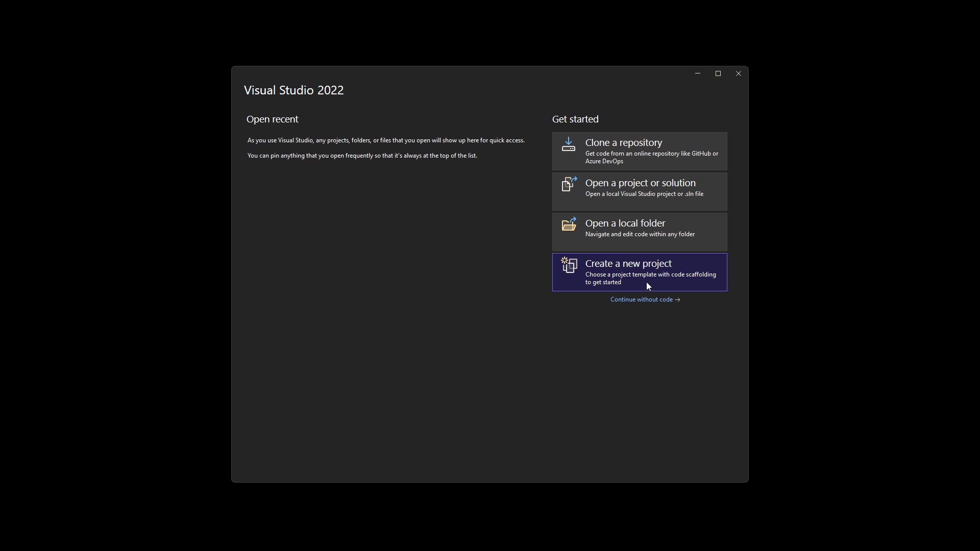Click the Clone a repository download icon

(x=569, y=144)
